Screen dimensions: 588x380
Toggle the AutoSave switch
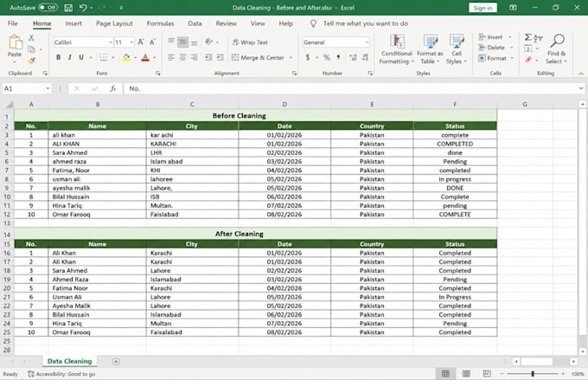pos(48,7)
